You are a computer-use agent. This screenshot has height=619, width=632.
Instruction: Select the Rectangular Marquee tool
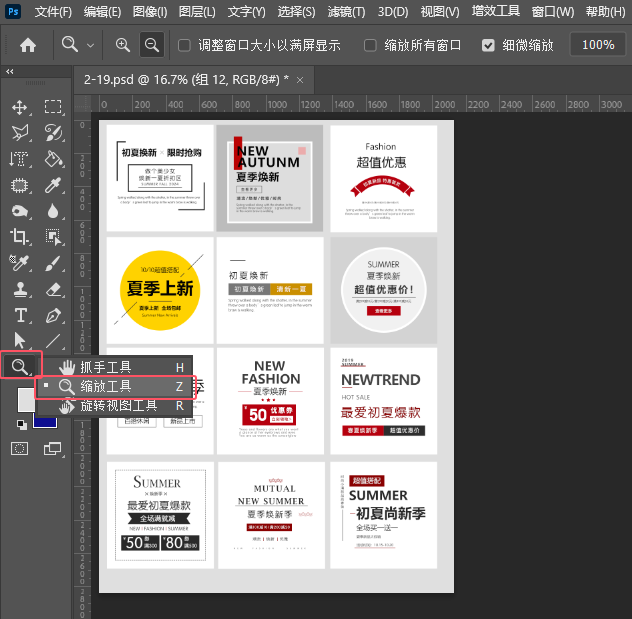(54, 107)
